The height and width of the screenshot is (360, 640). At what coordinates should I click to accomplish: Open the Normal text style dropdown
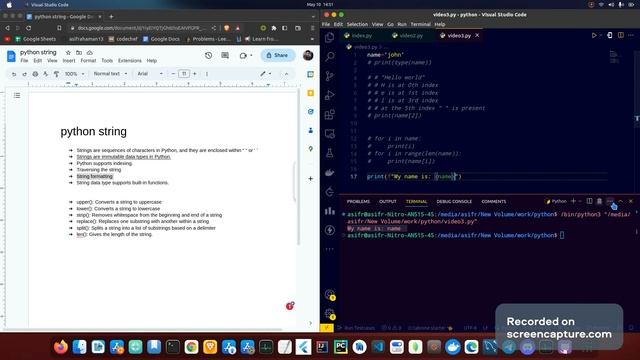[x=110, y=74]
